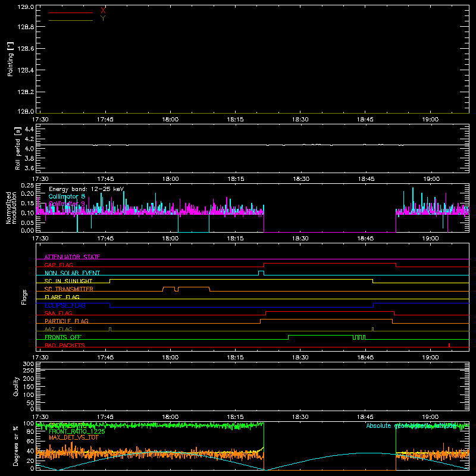Viewport: 476px width, 476px height.
Task: Click the 3.8 roll period tick label
Action: coord(29,158)
